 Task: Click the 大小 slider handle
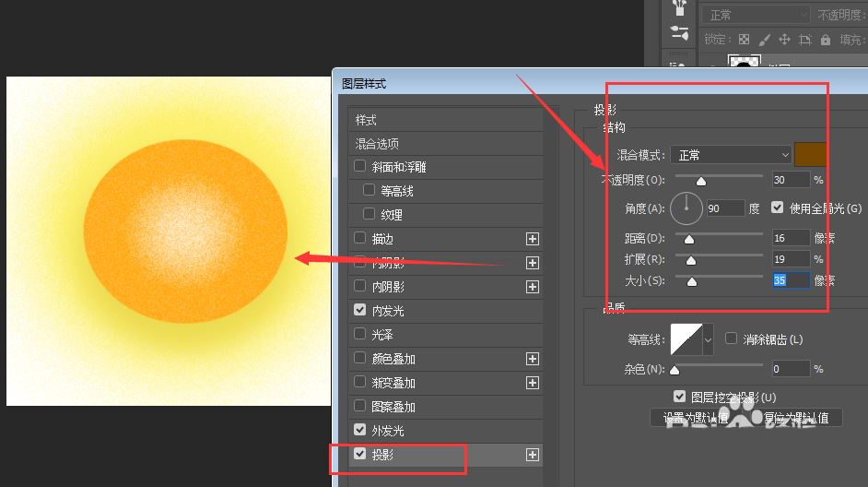point(691,282)
